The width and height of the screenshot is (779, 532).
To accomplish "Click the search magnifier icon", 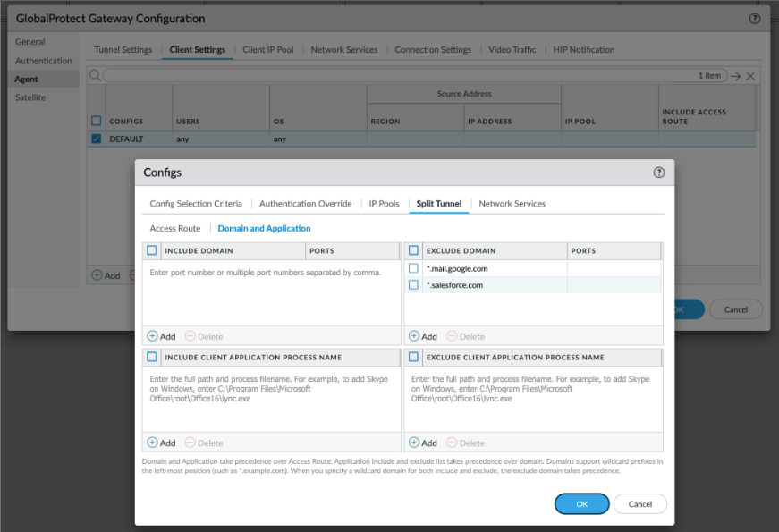I will tap(95, 75).
